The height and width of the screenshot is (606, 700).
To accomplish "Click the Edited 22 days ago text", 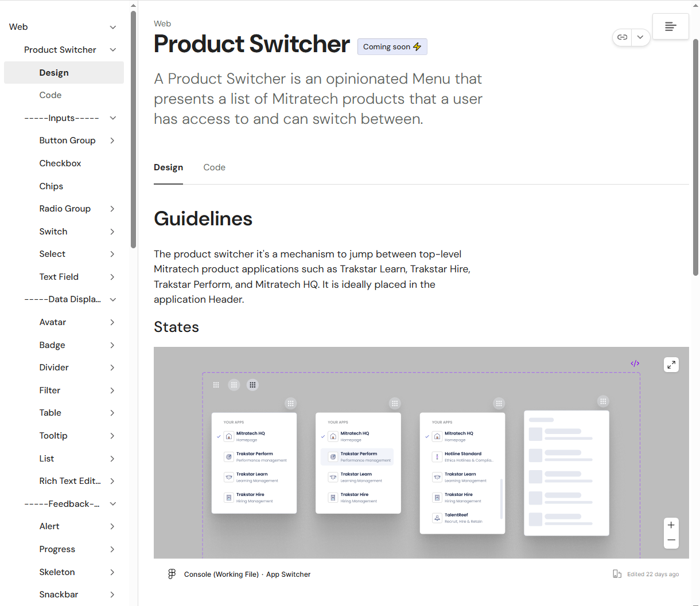I will [653, 574].
